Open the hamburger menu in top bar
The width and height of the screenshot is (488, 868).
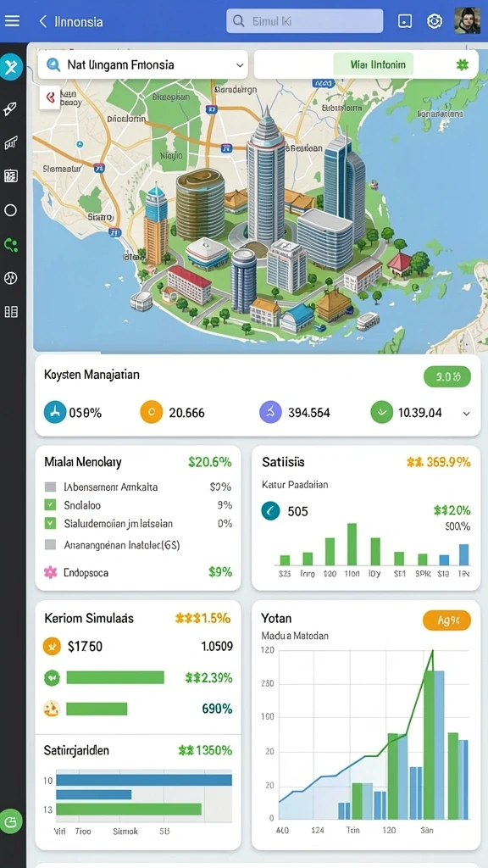click(12, 21)
